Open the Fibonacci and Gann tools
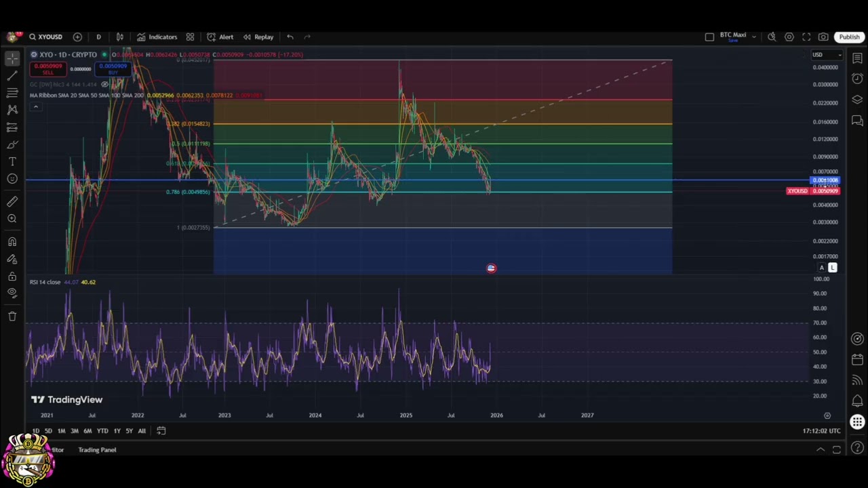The image size is (868, 488). tap(12, 93)
